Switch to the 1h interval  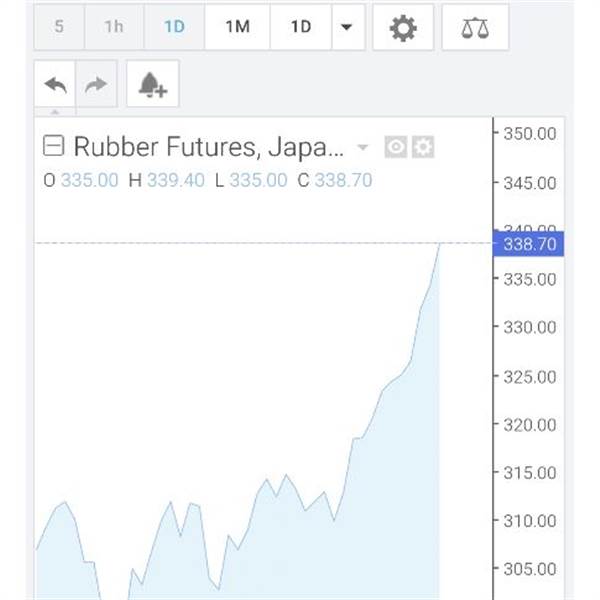click(114, 27)
